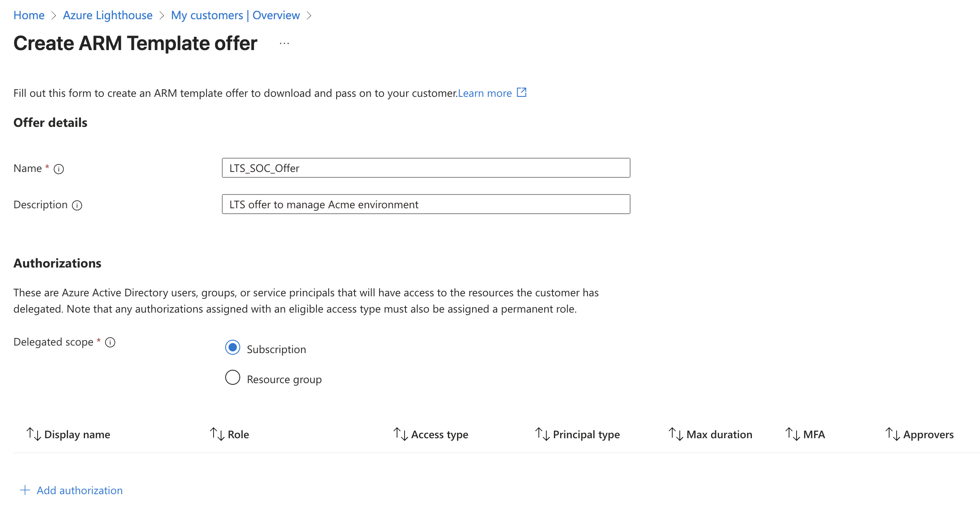Go to Home breadcrumb
The height and width of the screenshot is (505, 980).
(x=29, y=15)
